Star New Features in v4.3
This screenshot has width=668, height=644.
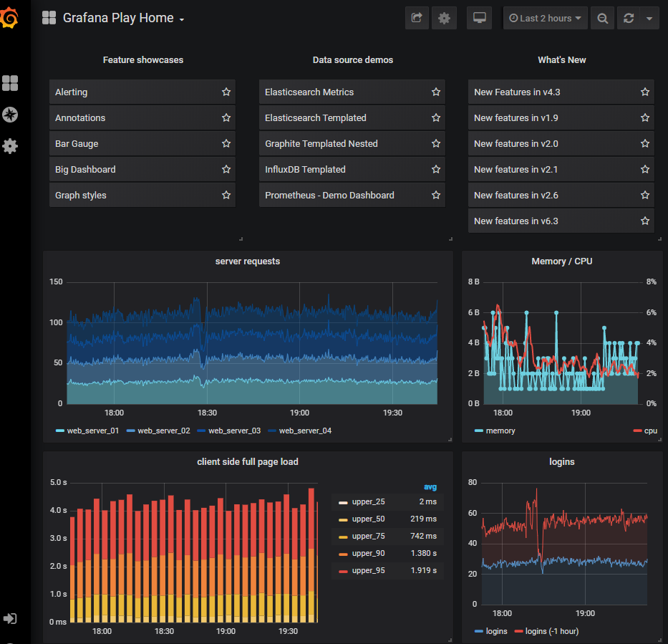645,92
